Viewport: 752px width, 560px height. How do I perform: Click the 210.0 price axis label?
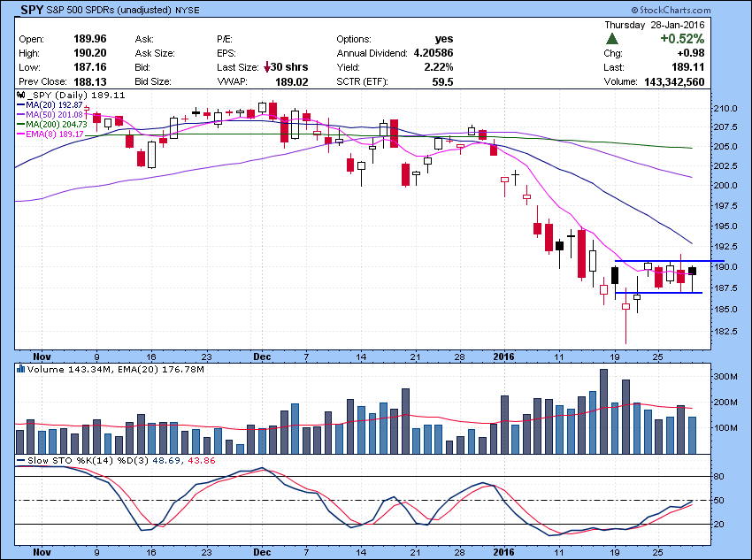tap(727, 108)
